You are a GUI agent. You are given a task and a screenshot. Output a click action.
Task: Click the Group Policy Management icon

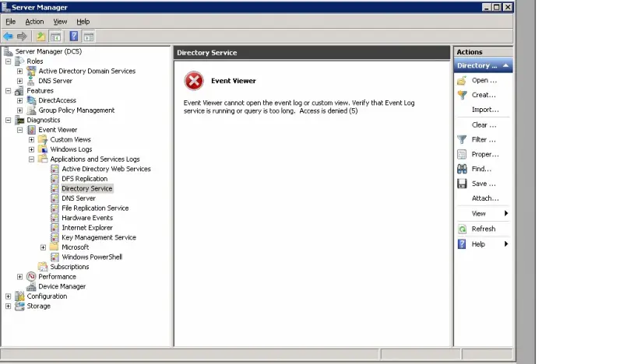point(31,110)
